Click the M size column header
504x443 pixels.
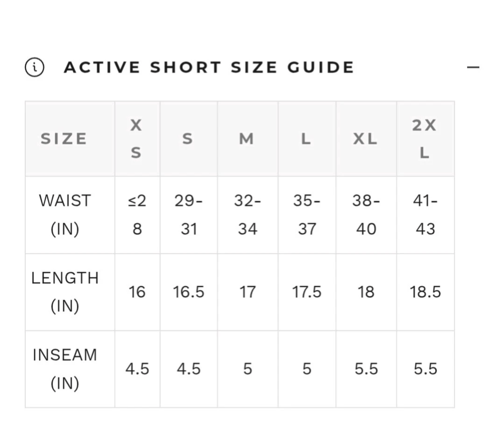[x=248, y=139]
